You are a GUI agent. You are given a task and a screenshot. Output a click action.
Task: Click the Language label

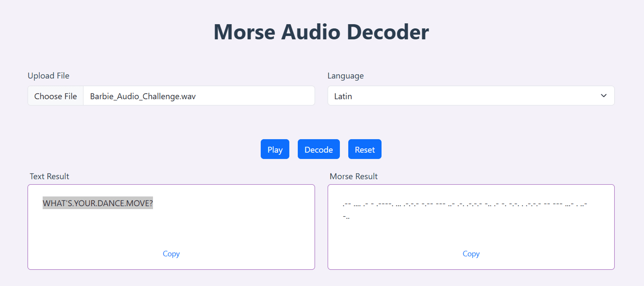(345, 76)
